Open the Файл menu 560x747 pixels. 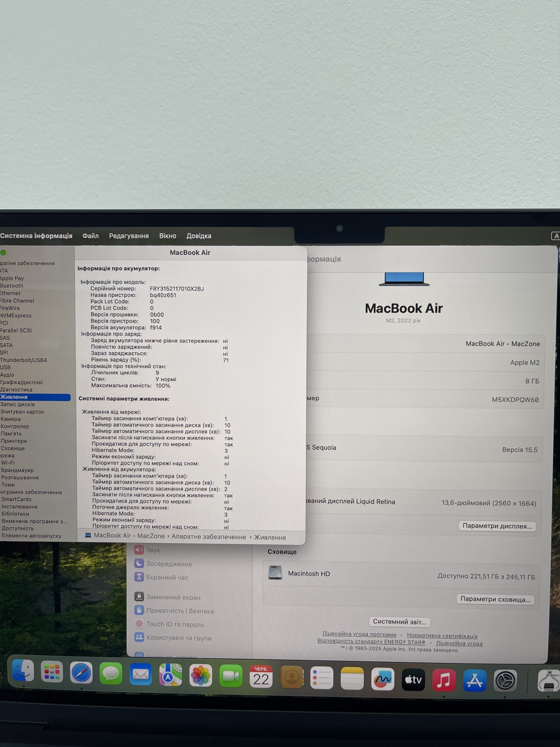click(90, 236)
